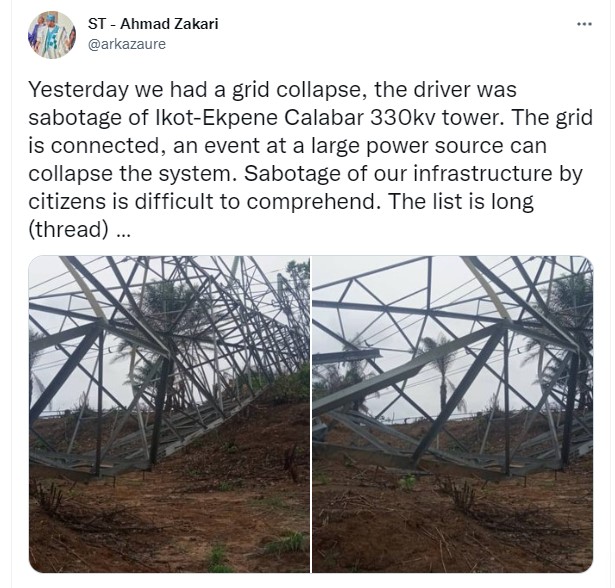Open the three-dot more options menu
Image resolution: width=615 pixels, height=588 pixels.
584,24
